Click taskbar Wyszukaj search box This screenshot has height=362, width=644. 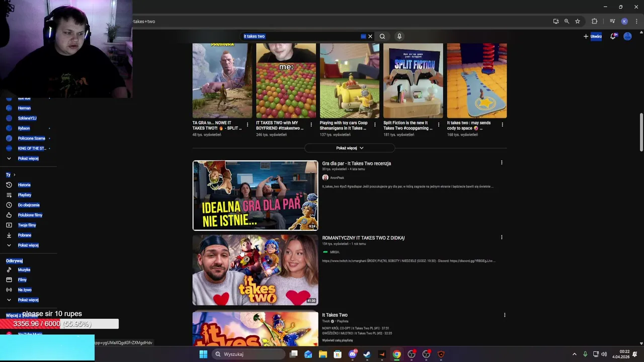click(x=249, y=354)
